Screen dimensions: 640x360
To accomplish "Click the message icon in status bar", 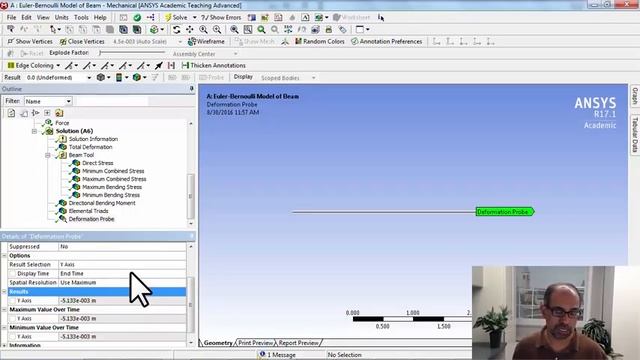I will pyautogui.click(x=262, y=354).
